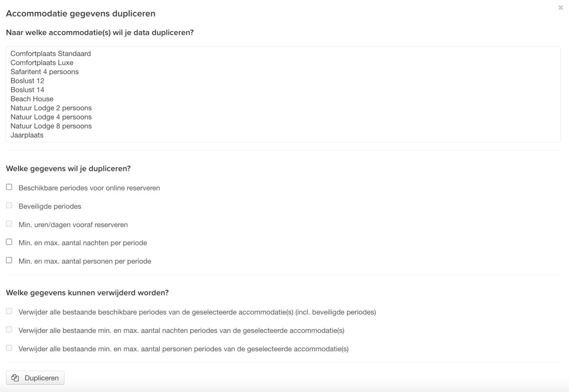Tick the 'Beveiligde periodes' checkbox
Image resolution: width=569 pixels, height=392 pixels.
tap(9, 205)
